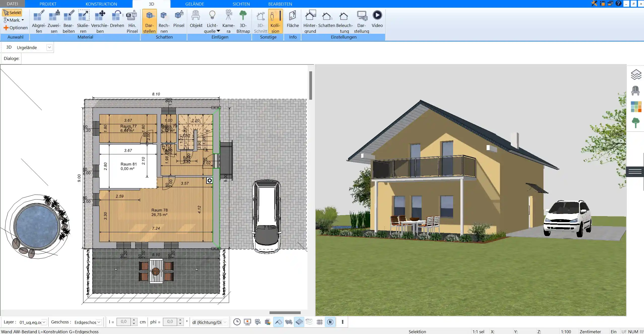Expand the Urgelände view dropdown
This screenshot has height=334, width=644.
tap(49, 47)
